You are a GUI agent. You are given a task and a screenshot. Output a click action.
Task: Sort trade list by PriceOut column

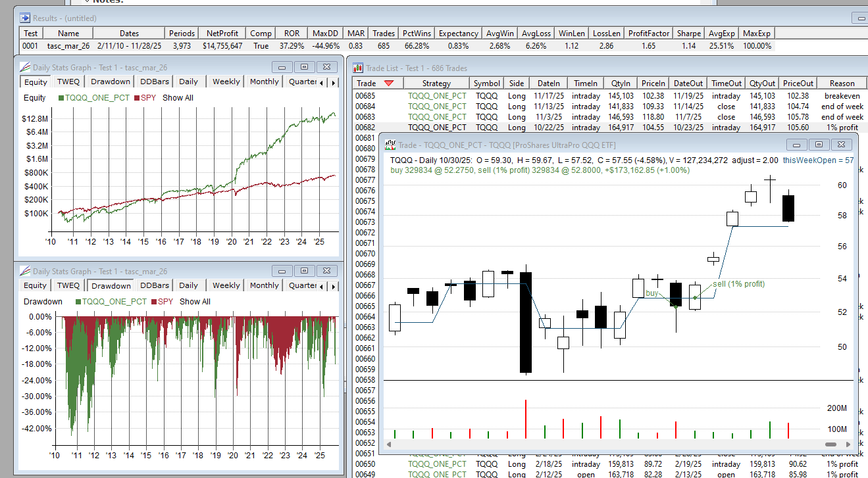(x=798, y=84)
